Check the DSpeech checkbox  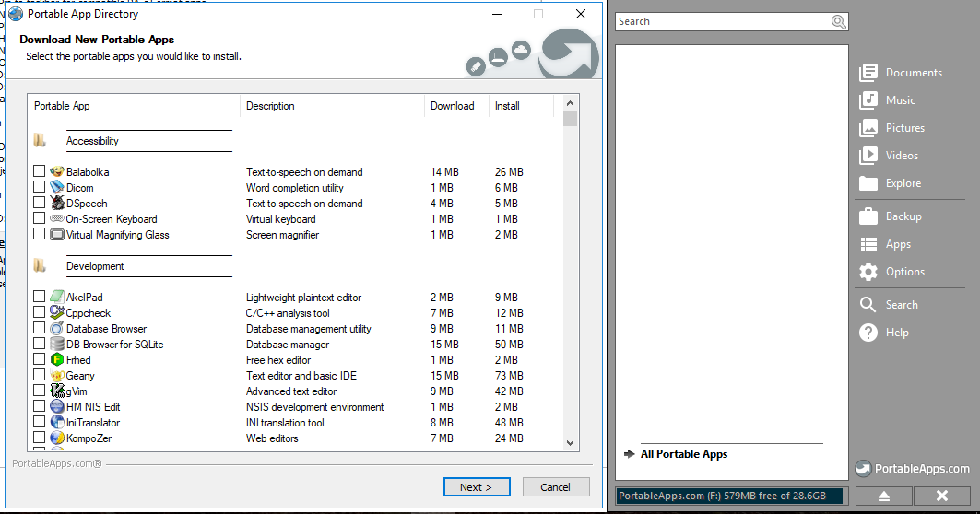tap(40, 203)
